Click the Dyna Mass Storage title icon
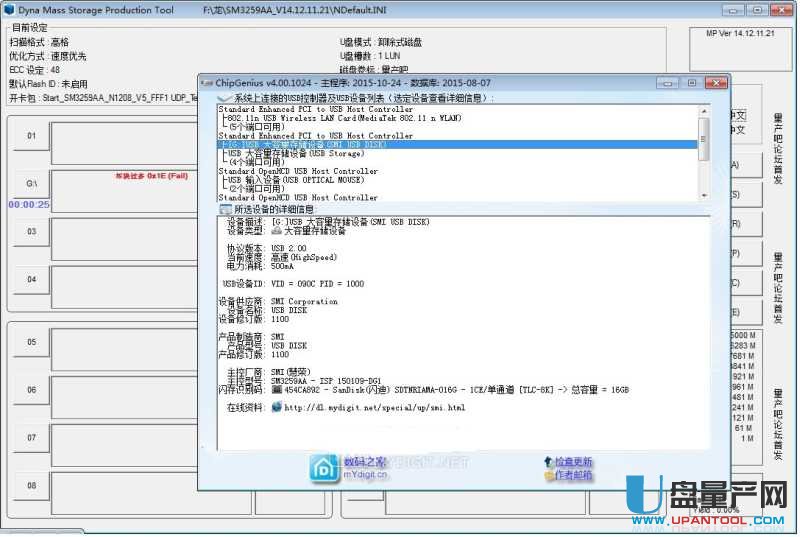The width and height of the screenshot is (800, 537). [x=9, y=10]
